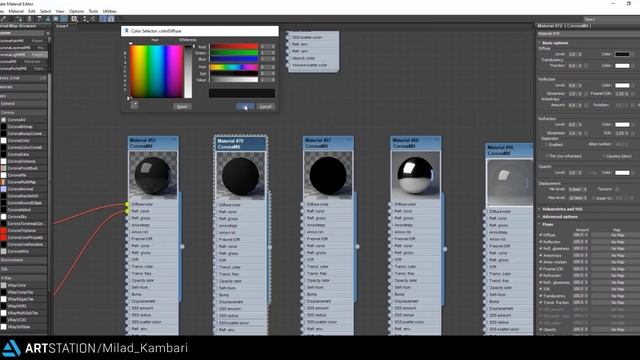Click the Diffuse row No Map button
640x360 pixels.
click(617, 235)
